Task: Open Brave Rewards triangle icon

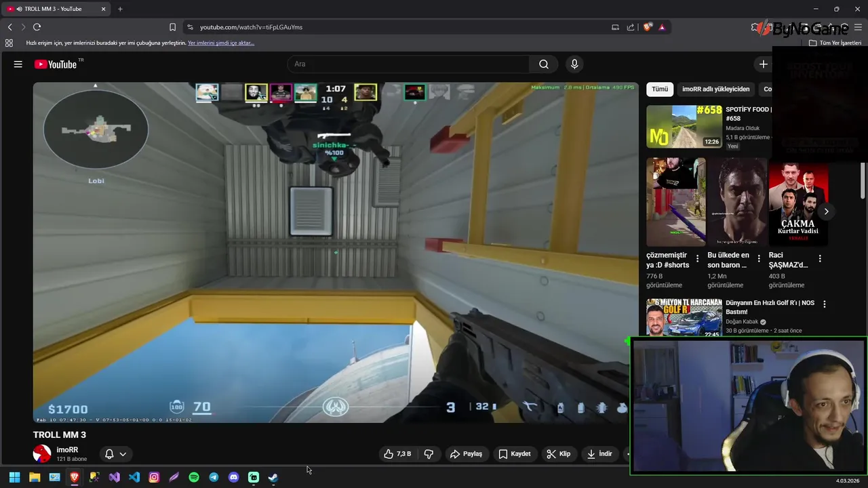Action: coord(662,27)
